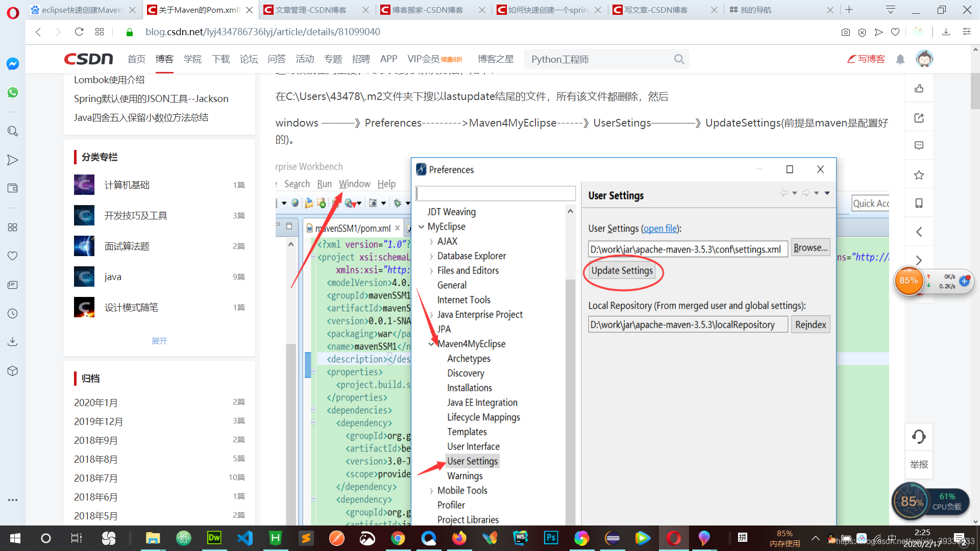Open 博客 in CSDN navigation
This screenshot has width=980, height=551.
pyautogui.click(x=164, y=59)
